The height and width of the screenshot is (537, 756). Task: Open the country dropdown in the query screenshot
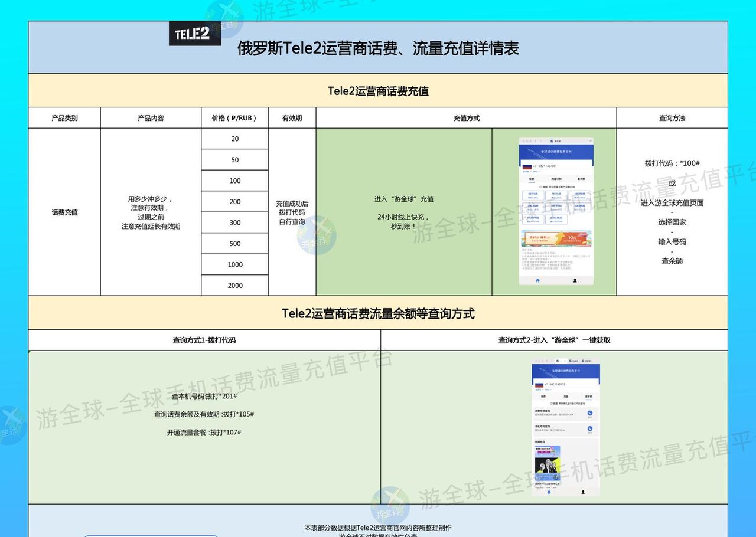(x=537, y=390)
